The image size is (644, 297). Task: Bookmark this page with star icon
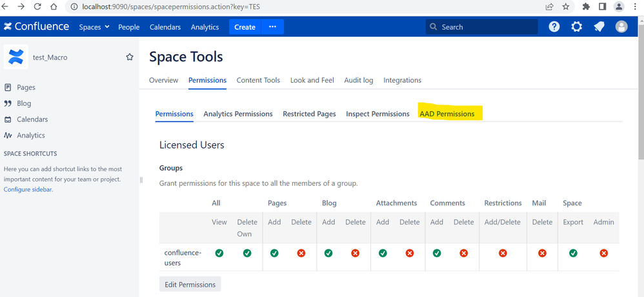click(566, 7)
